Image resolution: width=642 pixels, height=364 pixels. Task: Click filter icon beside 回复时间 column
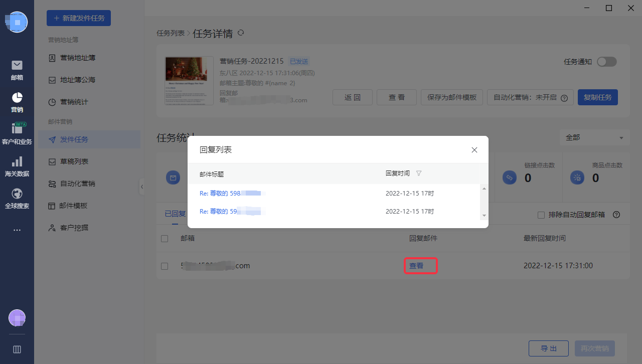[419, 173]
